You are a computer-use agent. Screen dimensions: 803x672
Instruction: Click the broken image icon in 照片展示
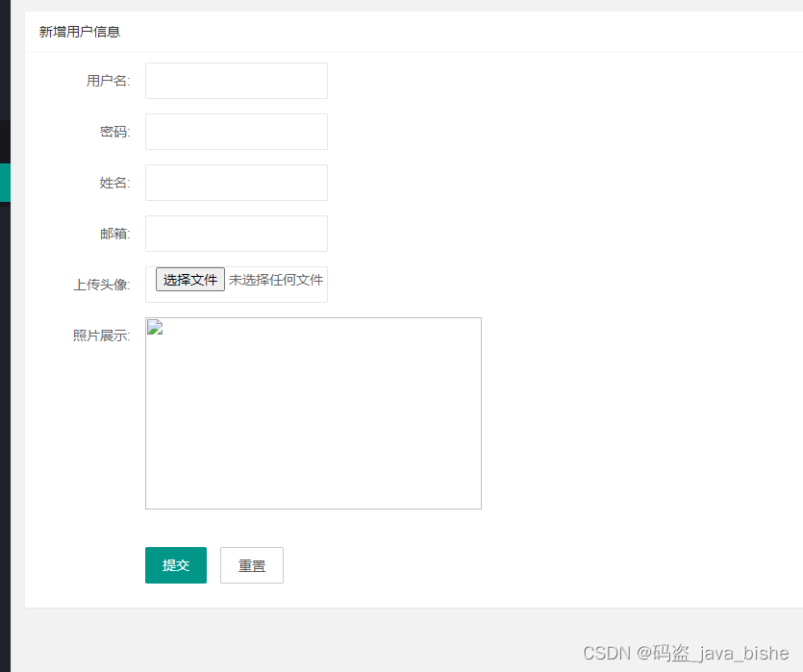click(x=155, y=327)
